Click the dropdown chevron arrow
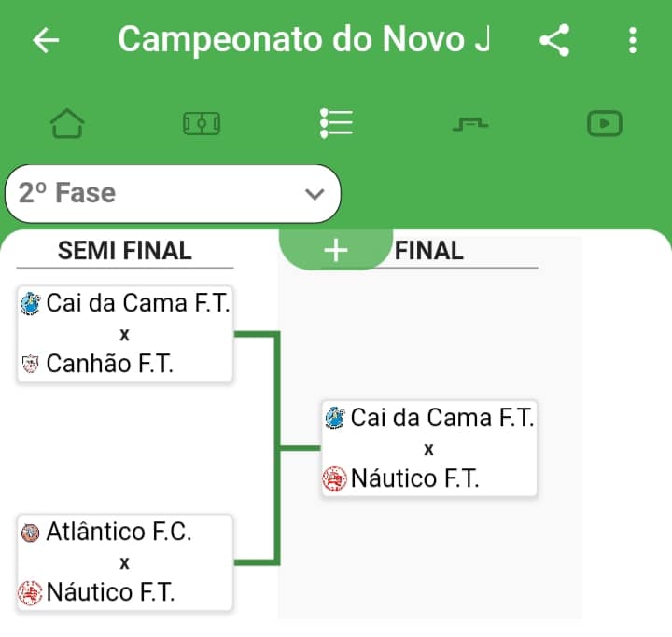 coord(315,194)
